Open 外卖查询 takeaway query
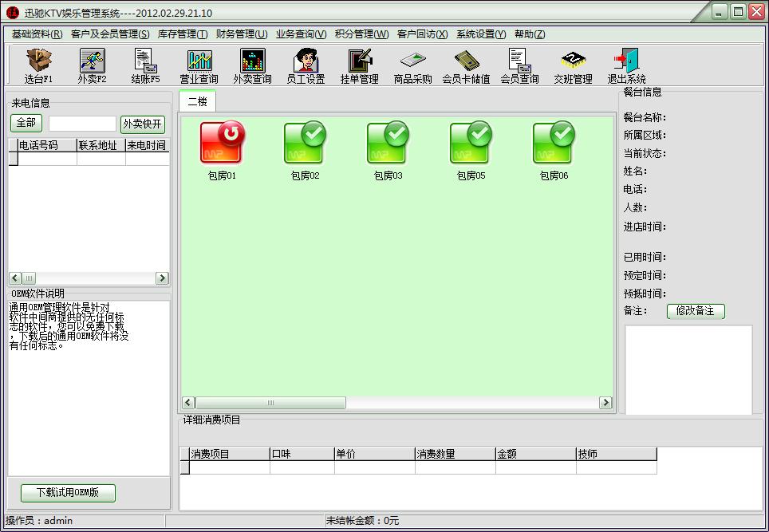Image resolution: width=769 pixels, height=532 pixels. 253,65
